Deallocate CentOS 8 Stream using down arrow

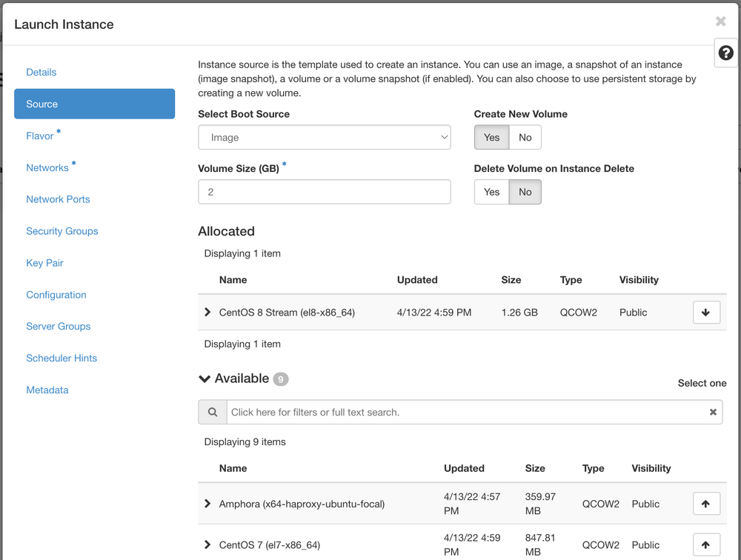(706, 312)
